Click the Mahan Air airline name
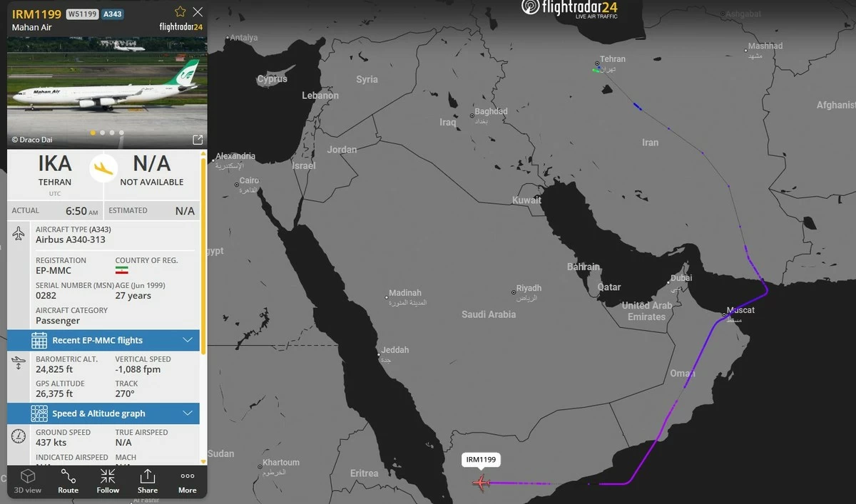The image size is (856, 504). click(32, 28)
